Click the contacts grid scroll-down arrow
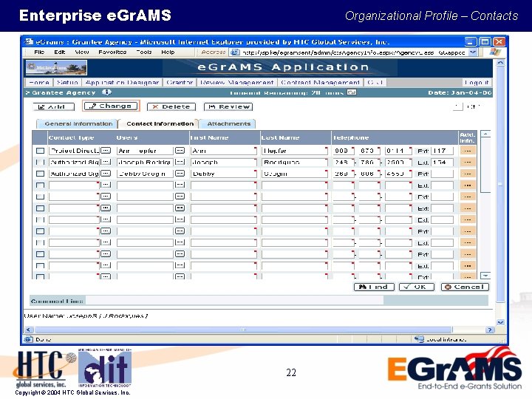This screenshot has width=532, height=399. pyautogui.click(x=485, y=276)
